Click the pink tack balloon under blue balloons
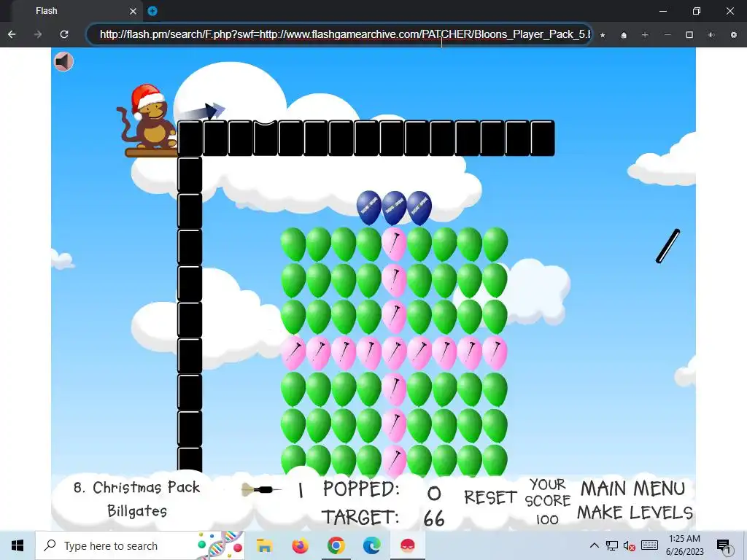This screenshot has width=747, height=560. point(394,244)
